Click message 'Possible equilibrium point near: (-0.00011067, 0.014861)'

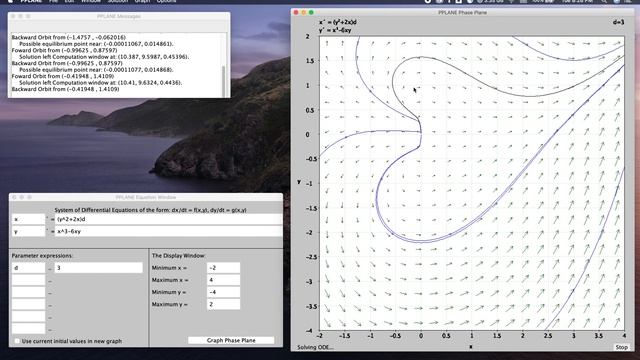point(96,44)
